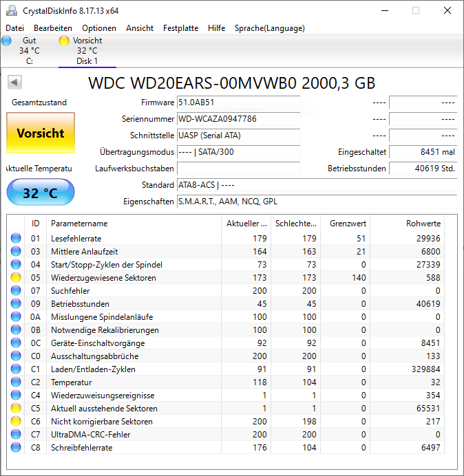
Task: Open the Ansicht menu
Action: (x=140, y=28)
